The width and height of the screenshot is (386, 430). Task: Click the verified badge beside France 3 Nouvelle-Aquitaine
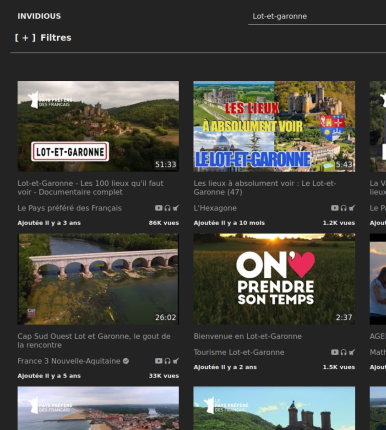[126, 361]
